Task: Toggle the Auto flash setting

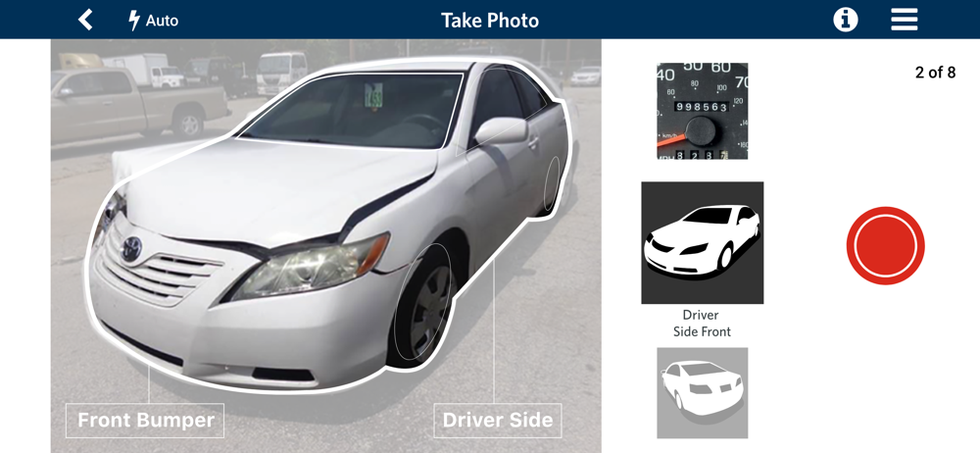Action: pos(154,21)
